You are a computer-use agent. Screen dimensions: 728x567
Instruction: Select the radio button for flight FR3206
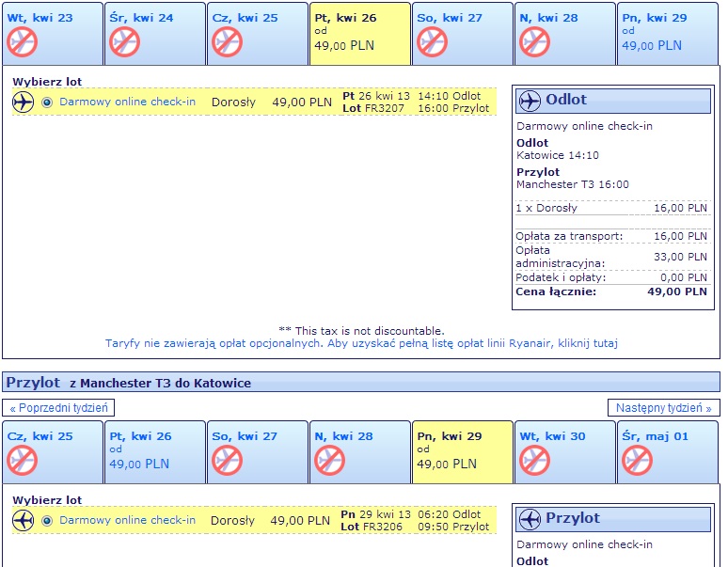click(47, 521)
